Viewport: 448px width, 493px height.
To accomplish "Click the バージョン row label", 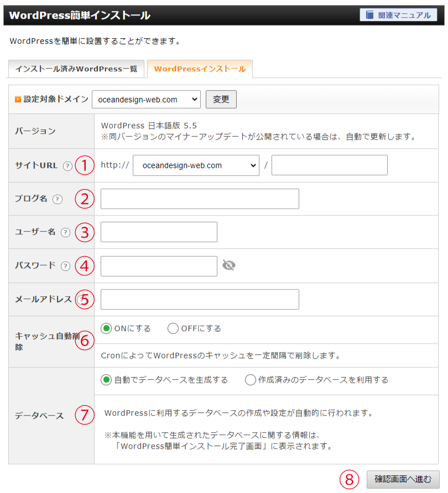I will click(x=35, y=131).
